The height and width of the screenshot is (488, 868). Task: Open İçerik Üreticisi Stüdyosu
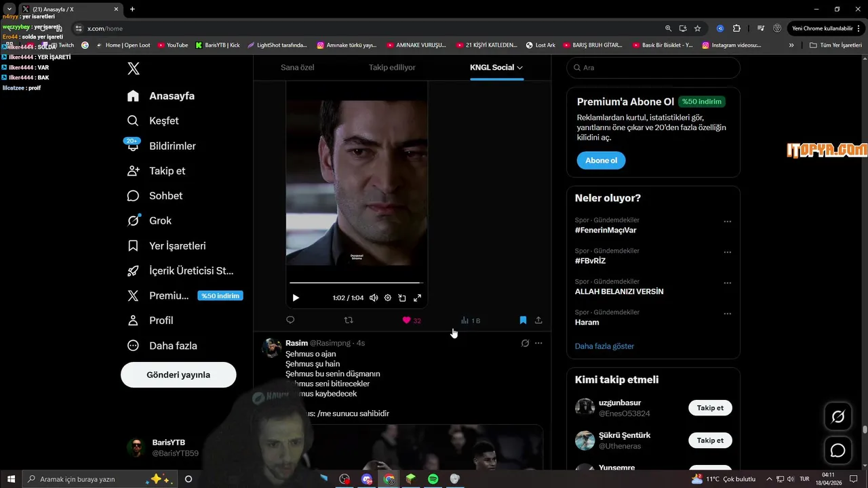180,270
